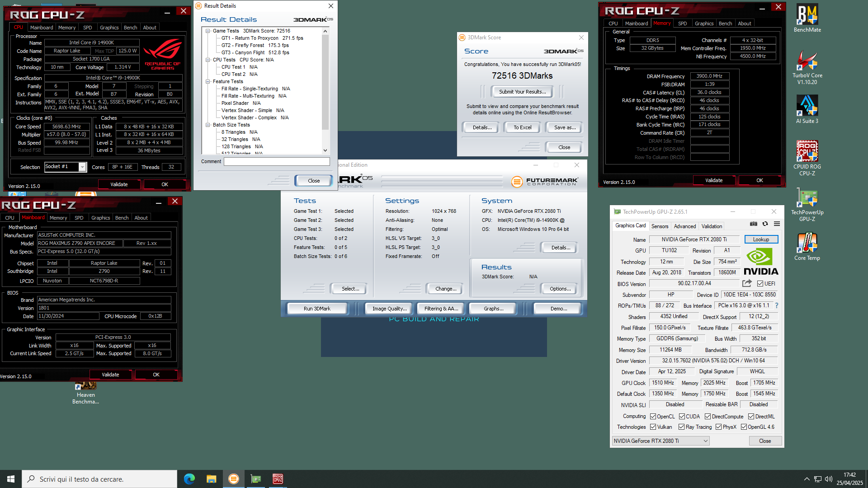868x488 pixels.
Task: Toggle CUDA checkbox
Action: click(x=682, y=417)
